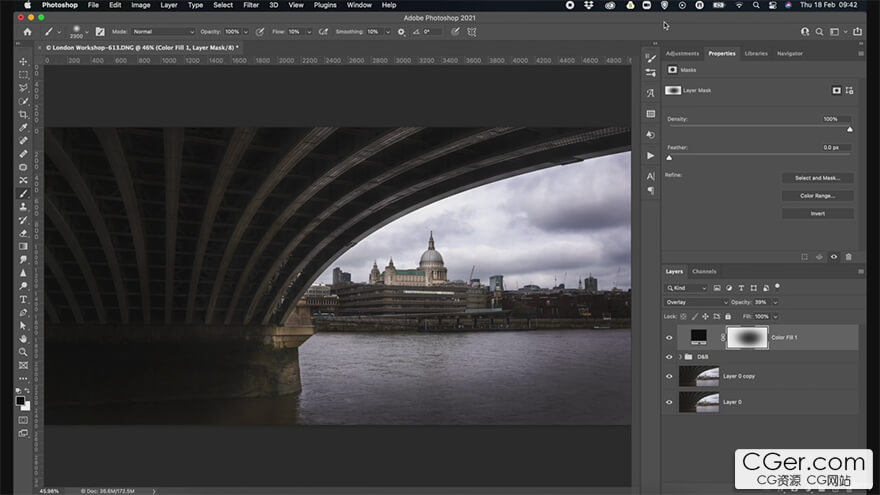The image size is (880, 495).
Task: Toggle layer filtering on/off switch
Action: [777, 287]
